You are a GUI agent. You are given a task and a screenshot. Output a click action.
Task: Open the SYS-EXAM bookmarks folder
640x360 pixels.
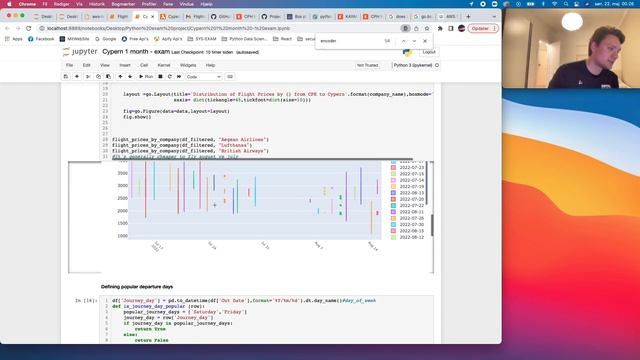pos(202,39)
